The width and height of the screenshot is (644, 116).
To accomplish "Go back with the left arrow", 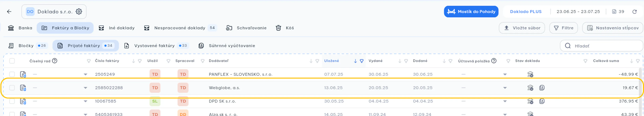I will click(x=9, y=12).
